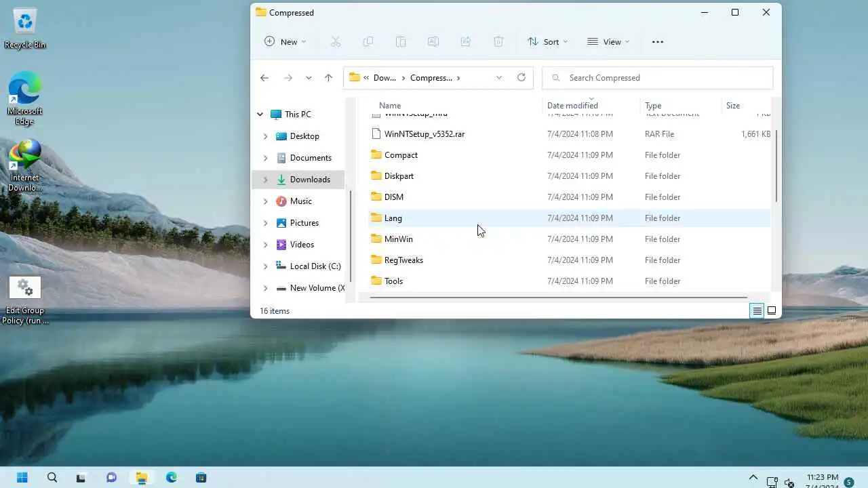Open taskbar Search magnifier
This screenshot has height=488, width=868.
52,477
